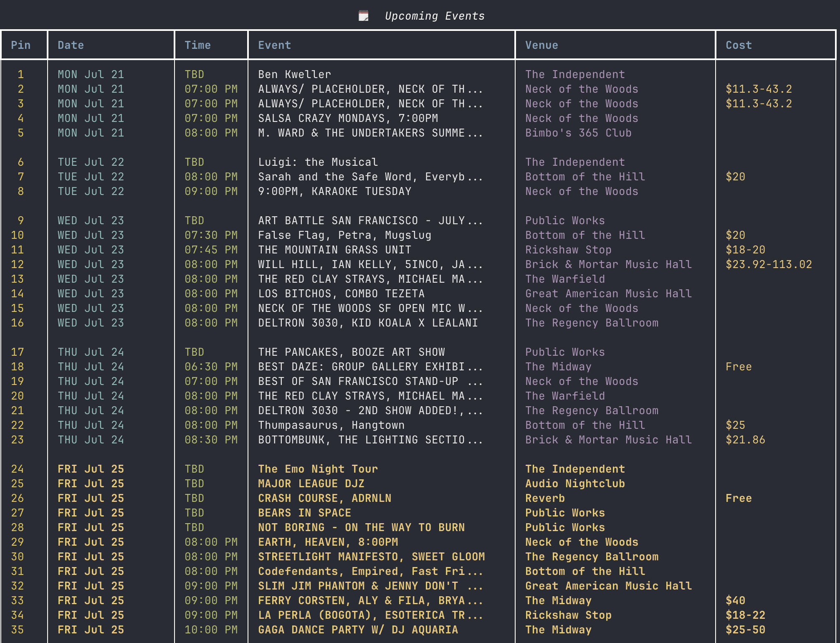This screenshot has height=643, width=840.
Task: Click the $21.86 cost cell
Action: click(745, 440)
